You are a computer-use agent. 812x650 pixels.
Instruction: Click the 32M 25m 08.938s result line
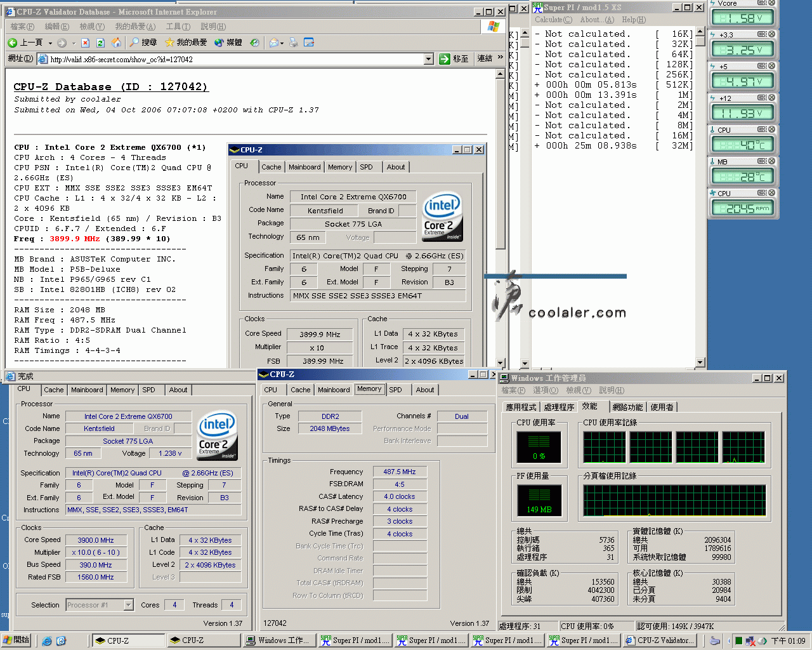point(613,145)
